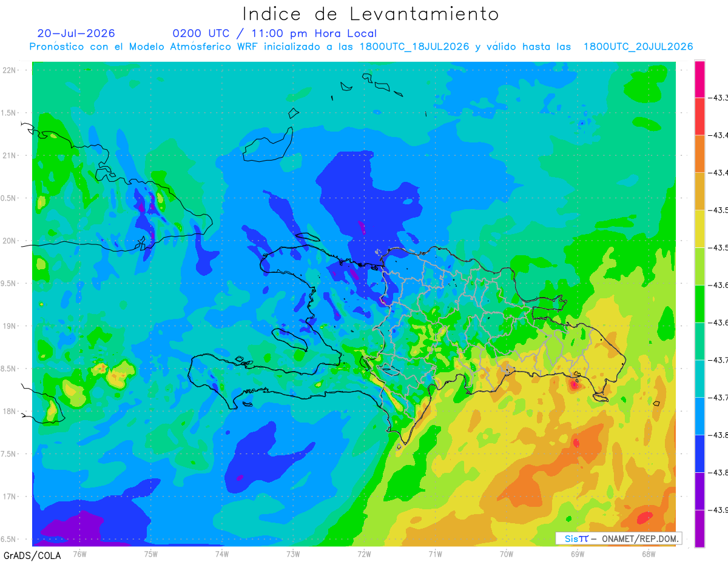Click the '21N' latitude label

click(10, 155)
